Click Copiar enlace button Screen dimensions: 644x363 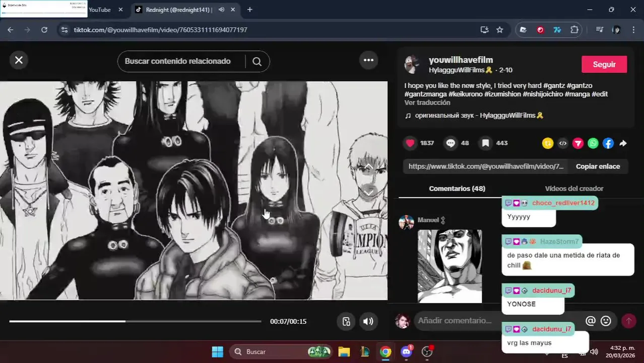[598, 166]
